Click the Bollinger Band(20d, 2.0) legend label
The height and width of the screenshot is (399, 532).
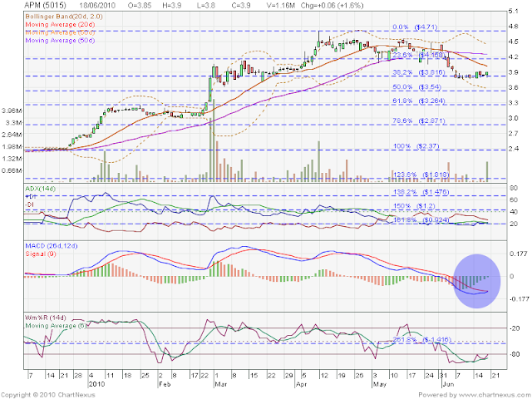pos(63,17)
